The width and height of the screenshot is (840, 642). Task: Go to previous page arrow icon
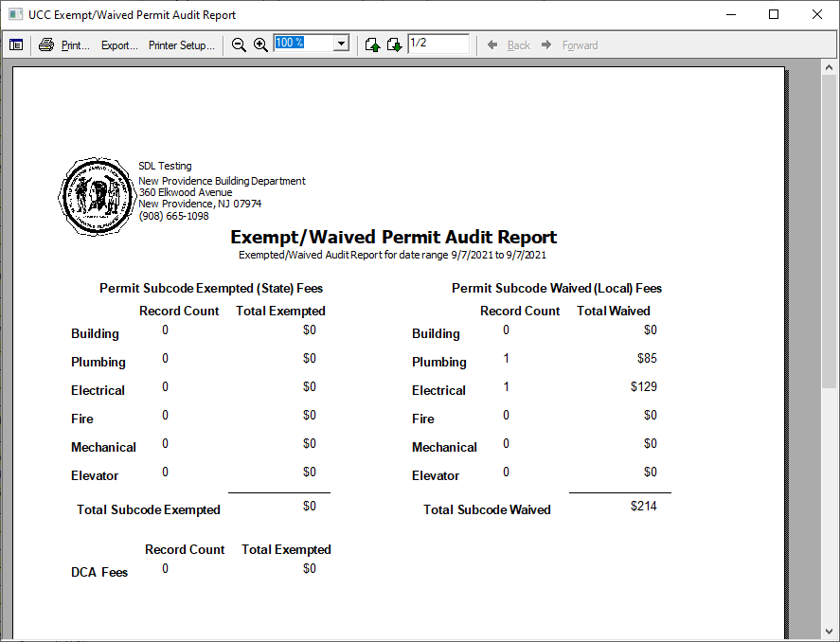[x=372, y=45]
